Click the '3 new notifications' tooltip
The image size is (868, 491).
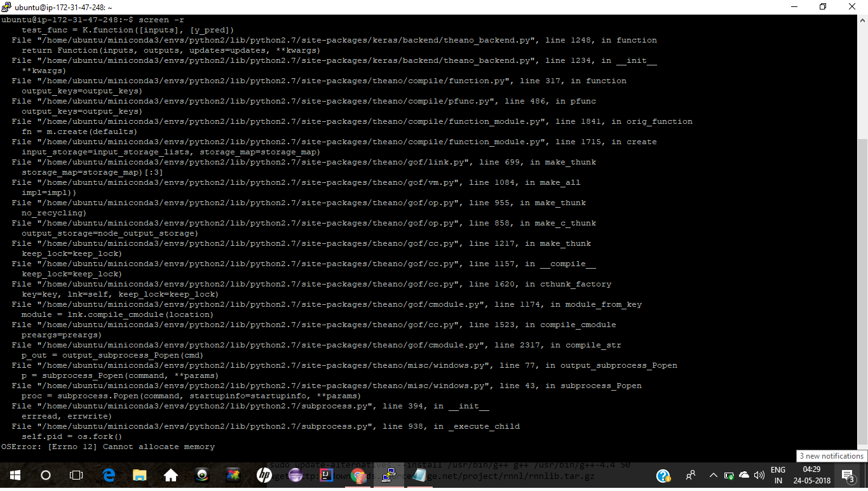(x=831, y=456)
